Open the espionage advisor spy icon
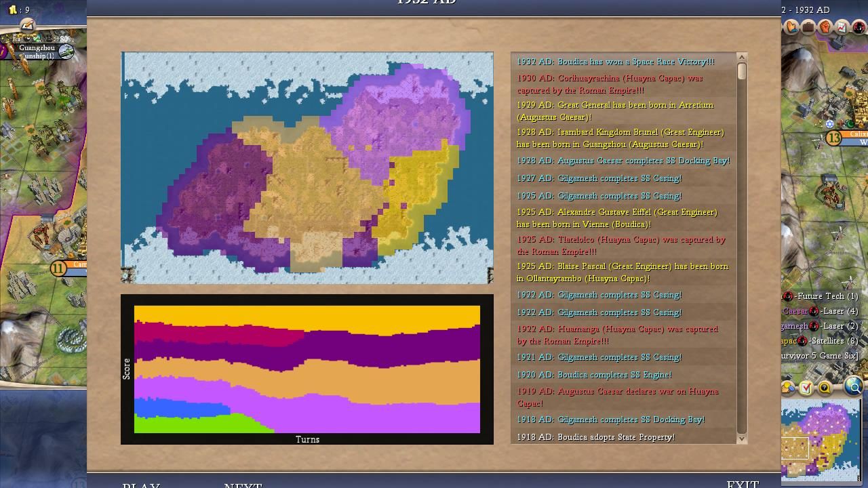 [x=859, y=28]
